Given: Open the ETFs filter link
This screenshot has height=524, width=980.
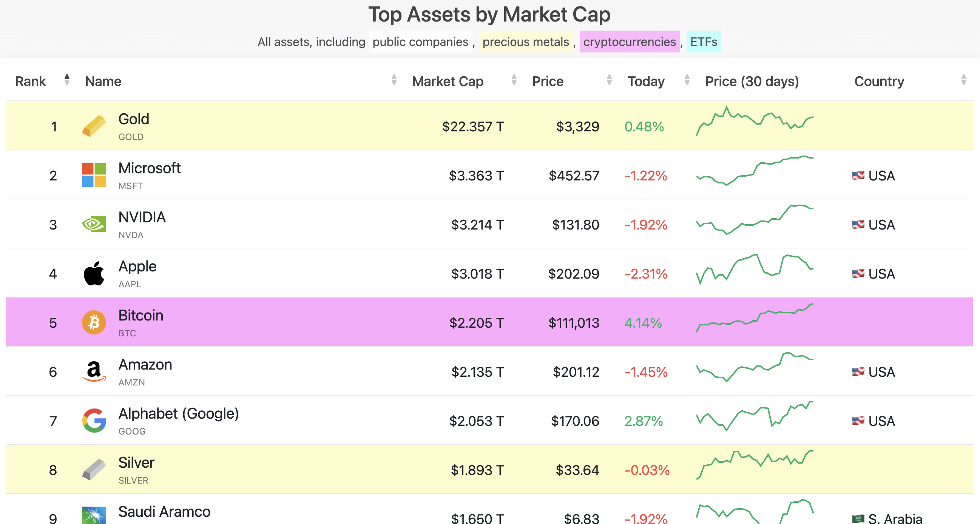Looking at the screenshot, I should (704, 42).
